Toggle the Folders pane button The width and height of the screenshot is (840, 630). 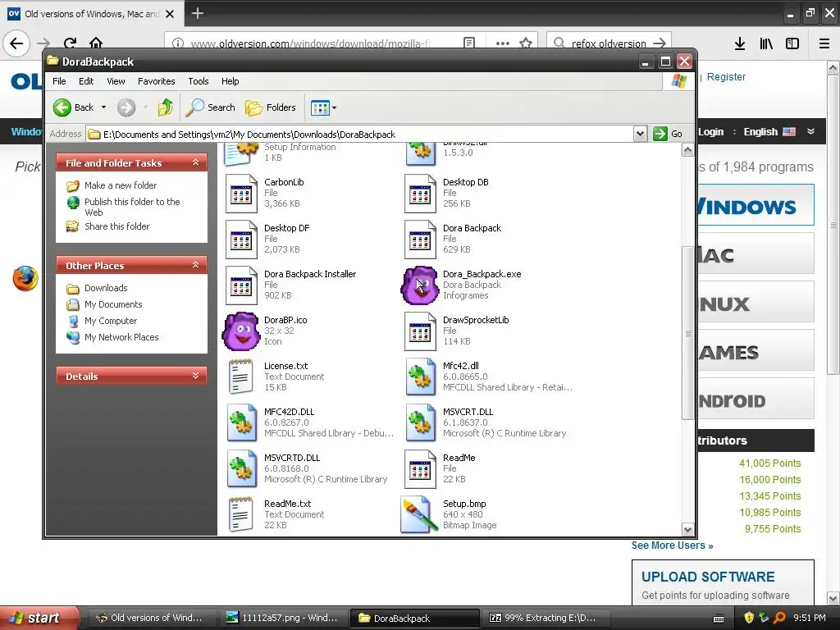(x=271, y=107)
